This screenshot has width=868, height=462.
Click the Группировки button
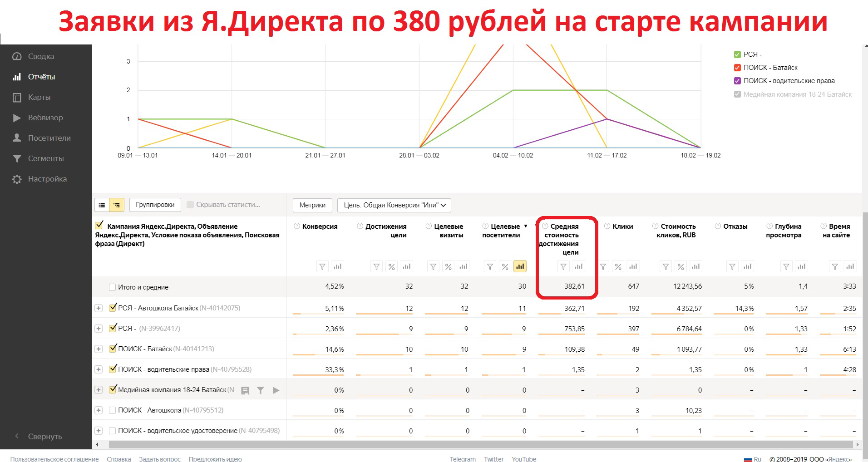tap(155, 205)
